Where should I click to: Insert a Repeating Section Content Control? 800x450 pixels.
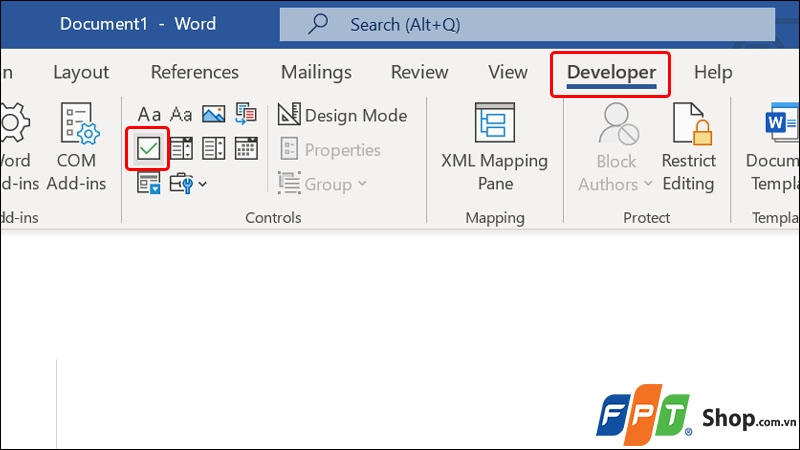click(148, 183)
